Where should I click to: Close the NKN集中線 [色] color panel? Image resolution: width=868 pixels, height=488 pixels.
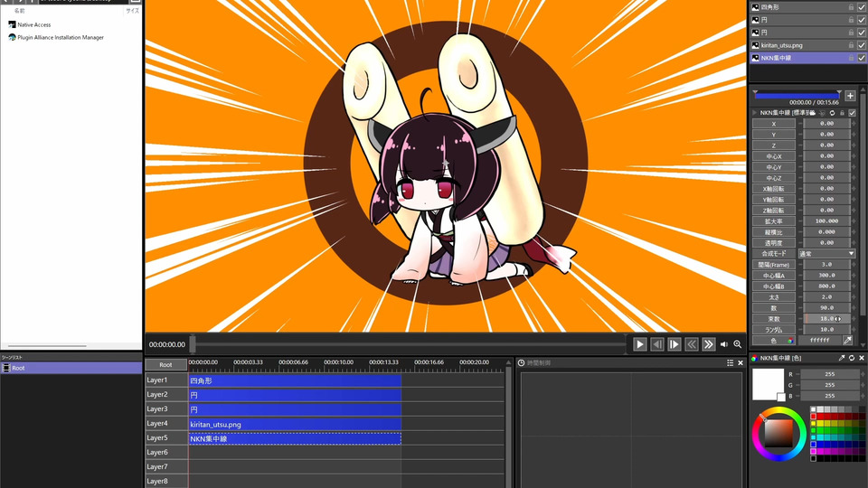click(862, 358)
